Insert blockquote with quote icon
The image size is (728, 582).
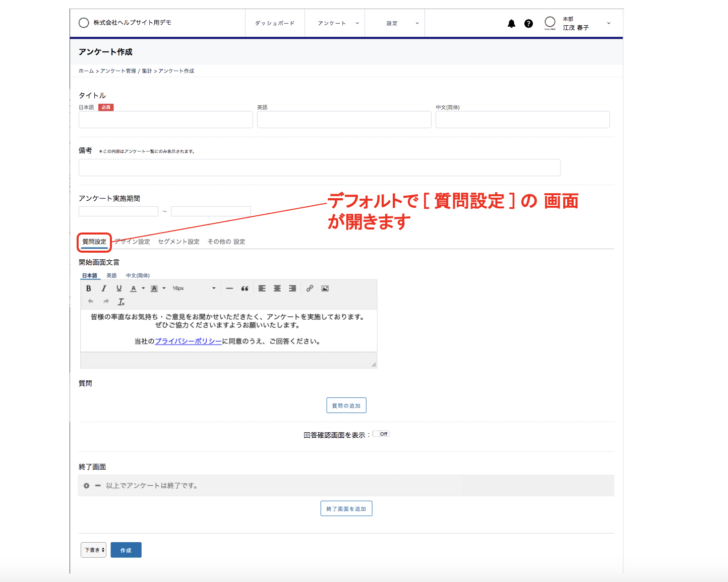(x=245, y=288)
